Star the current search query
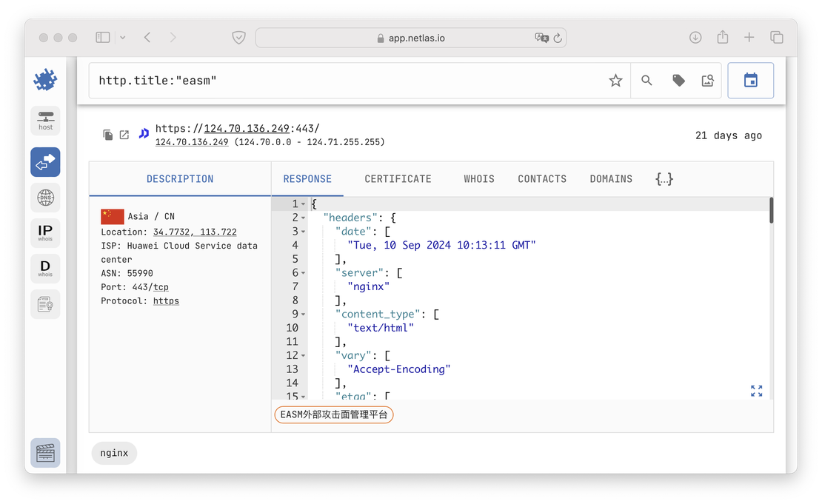 [x=615, y=80]
